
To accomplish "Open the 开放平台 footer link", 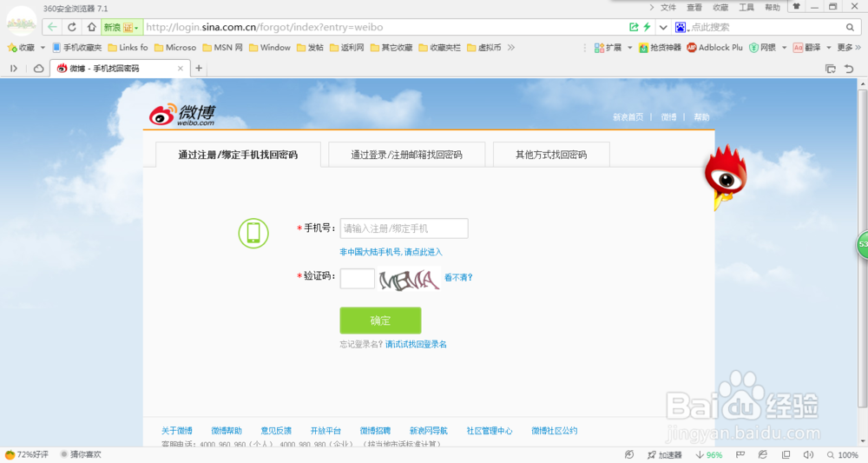I will 325,430.
